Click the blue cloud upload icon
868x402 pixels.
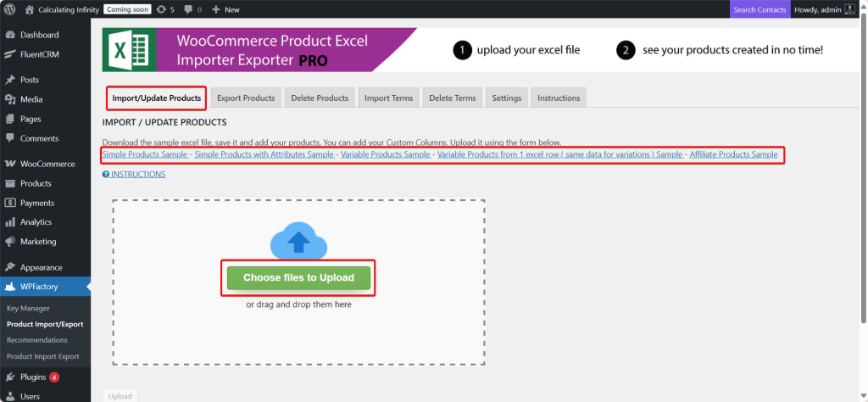click(x=298, y=241)
